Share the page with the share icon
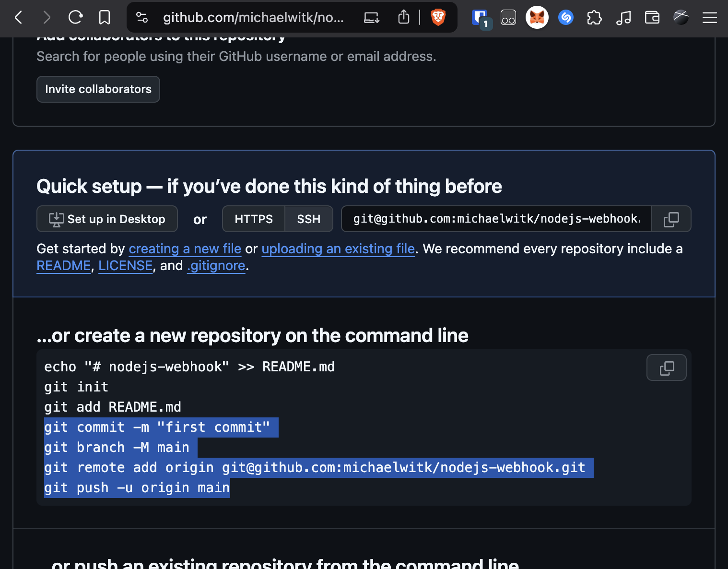This screenshot has width=728, height=569. coord(404,17)
